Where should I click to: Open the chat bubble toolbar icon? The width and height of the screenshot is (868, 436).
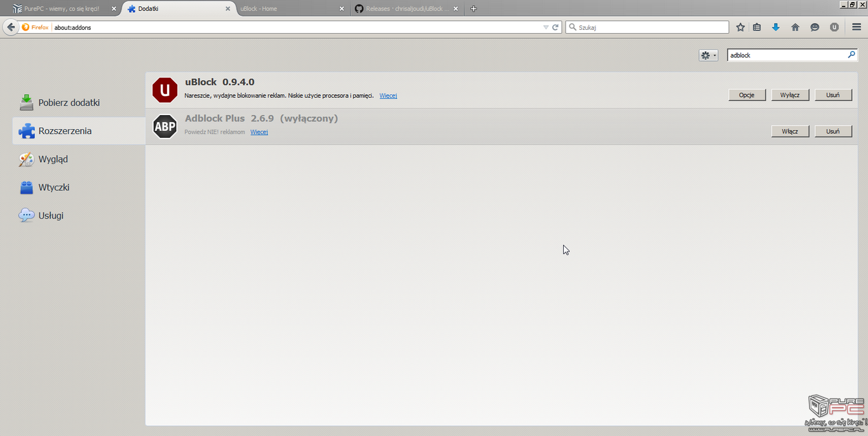point(815,27)
